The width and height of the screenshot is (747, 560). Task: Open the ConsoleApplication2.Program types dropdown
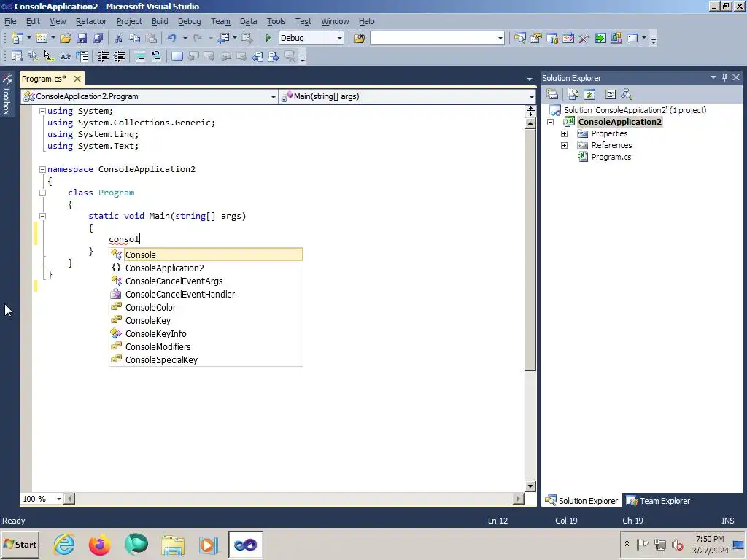(274, 97)
